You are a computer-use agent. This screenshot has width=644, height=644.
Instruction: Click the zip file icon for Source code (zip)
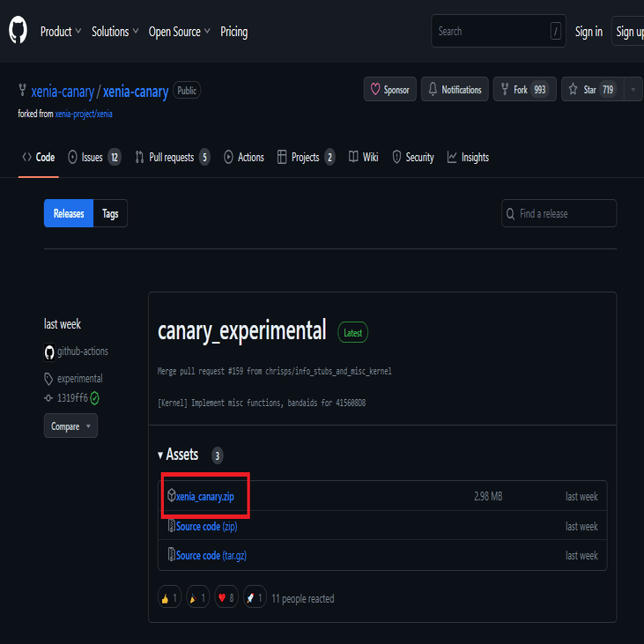[x=171, y=525]
